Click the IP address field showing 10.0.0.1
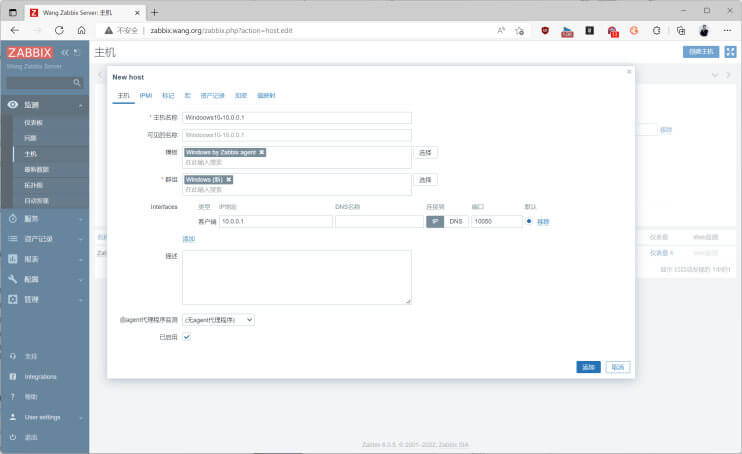The image size is (742, 454). tap(276, 221)
